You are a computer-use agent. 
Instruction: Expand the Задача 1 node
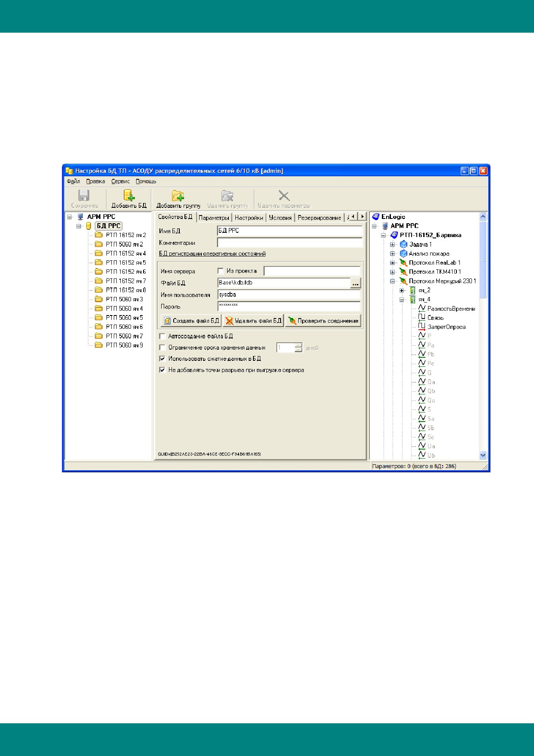pos(393,244)
